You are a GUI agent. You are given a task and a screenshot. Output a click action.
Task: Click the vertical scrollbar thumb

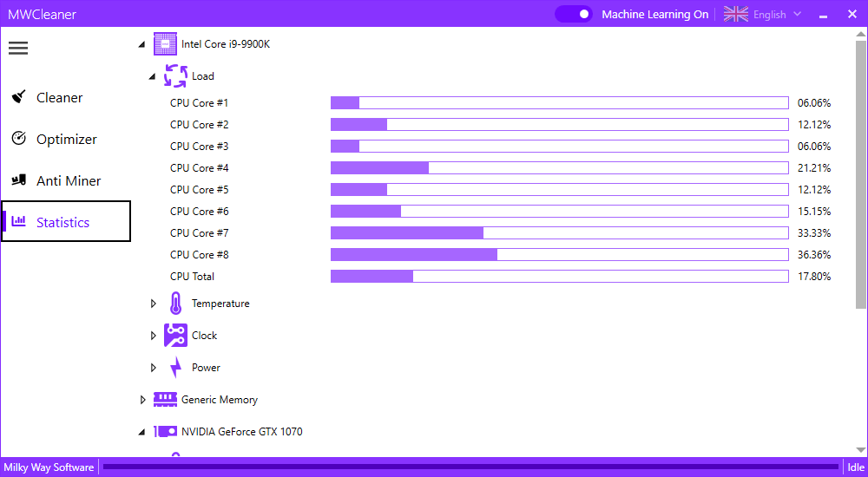point(861,173)
